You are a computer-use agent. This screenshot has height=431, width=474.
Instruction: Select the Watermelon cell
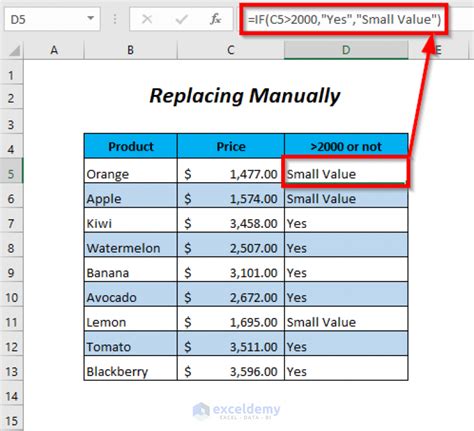[x=131, y=245]
